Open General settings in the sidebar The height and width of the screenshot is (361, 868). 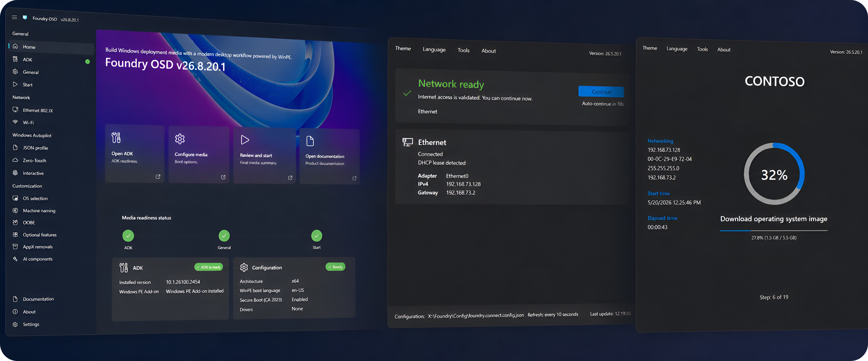[x=51, y=72]
